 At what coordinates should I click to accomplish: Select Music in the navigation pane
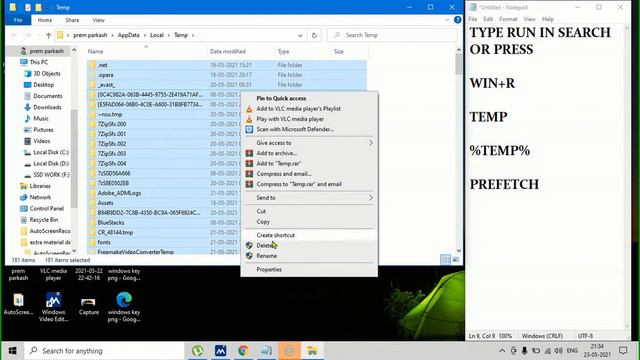[41, 118]
